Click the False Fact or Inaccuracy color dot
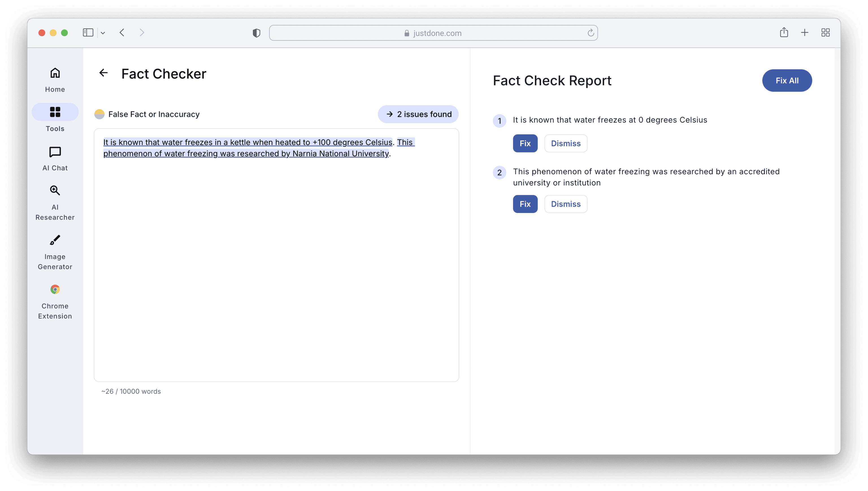 (x=99, y=114)
